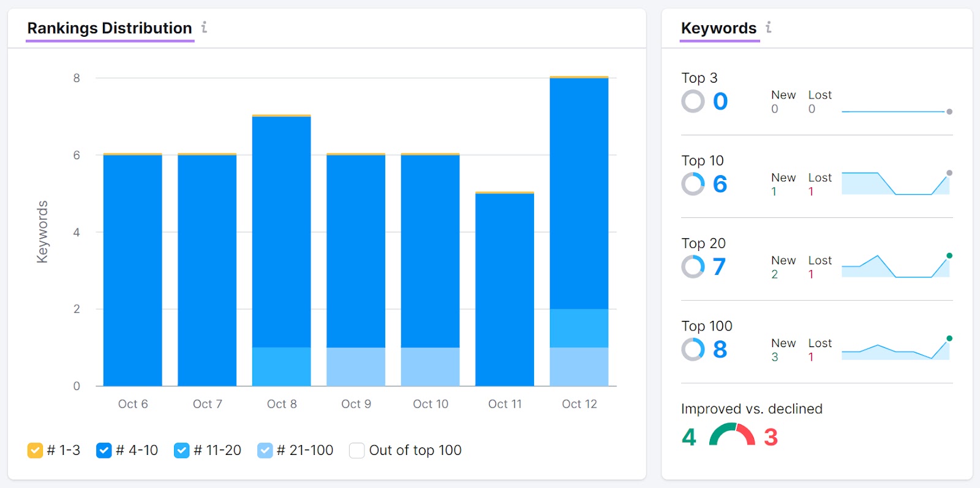Screen dimensions: 980x488
Task: Toggle the # 21-100 legend checkbox
Action: point(265,450)
